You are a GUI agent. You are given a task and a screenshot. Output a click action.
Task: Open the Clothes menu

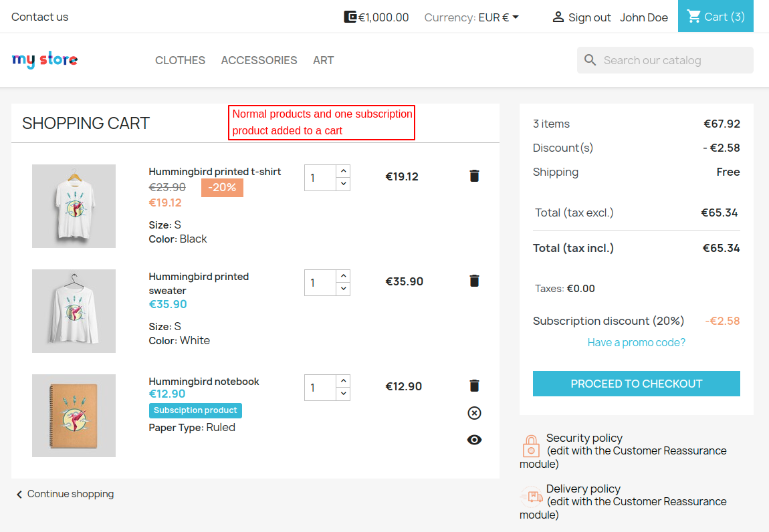180,60
